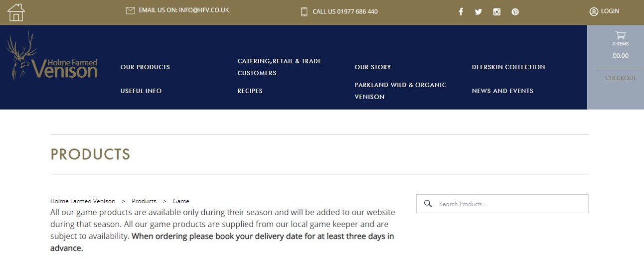The height and width of the screenshot is (262, 644).
Task: Click the search magnifier icon
Action: pyautogui.click(x=428, y=204)
